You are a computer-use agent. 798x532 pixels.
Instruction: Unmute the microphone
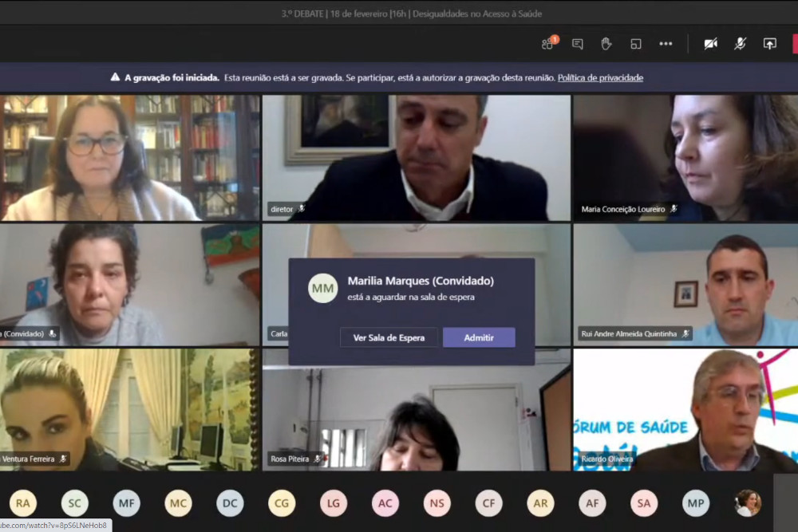pyautogui.click(x=740, y=44)
